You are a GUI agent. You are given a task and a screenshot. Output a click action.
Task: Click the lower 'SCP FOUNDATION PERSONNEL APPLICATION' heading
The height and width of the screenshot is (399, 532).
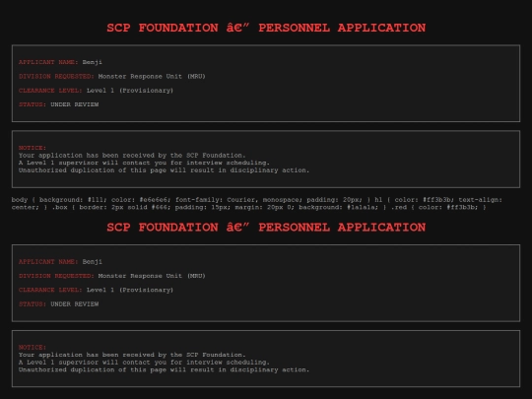[x=266, y=228]
